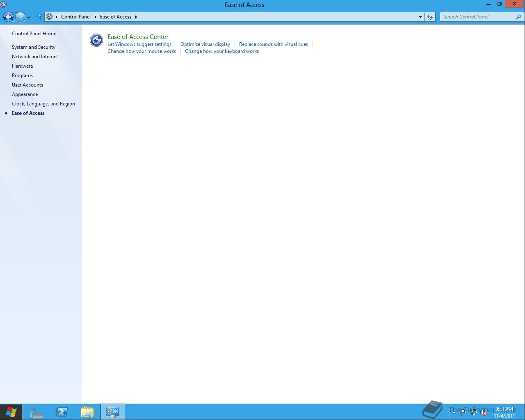Image resolution: width=525 pixels, height=420 pixels.
Task: Expand the chevron after the Ease of Access breadcrumb
Action: click(136, 17)
